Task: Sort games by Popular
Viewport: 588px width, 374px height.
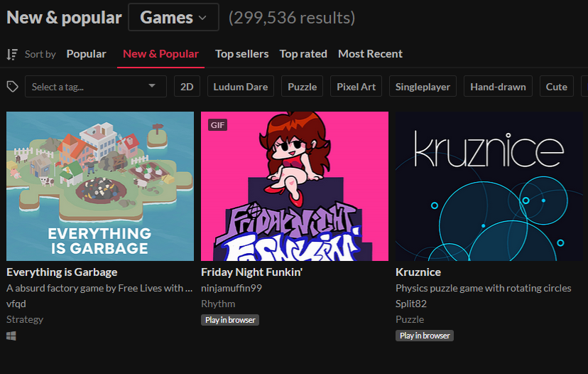Action: point(86,54)
